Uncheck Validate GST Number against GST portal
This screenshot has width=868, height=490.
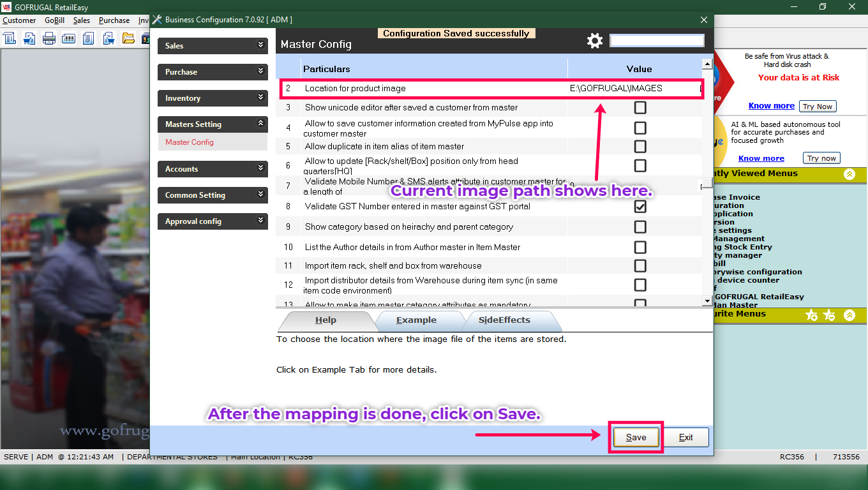pos(640,207)
